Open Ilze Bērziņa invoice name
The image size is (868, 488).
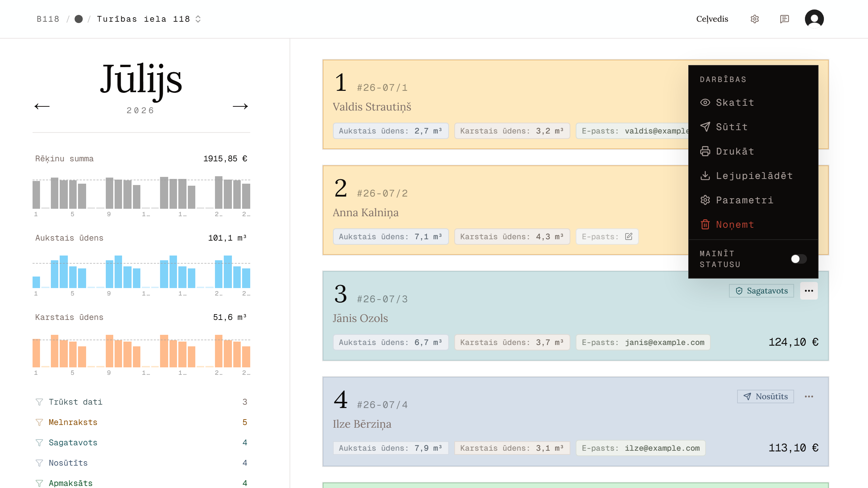(x=362, y=424)
